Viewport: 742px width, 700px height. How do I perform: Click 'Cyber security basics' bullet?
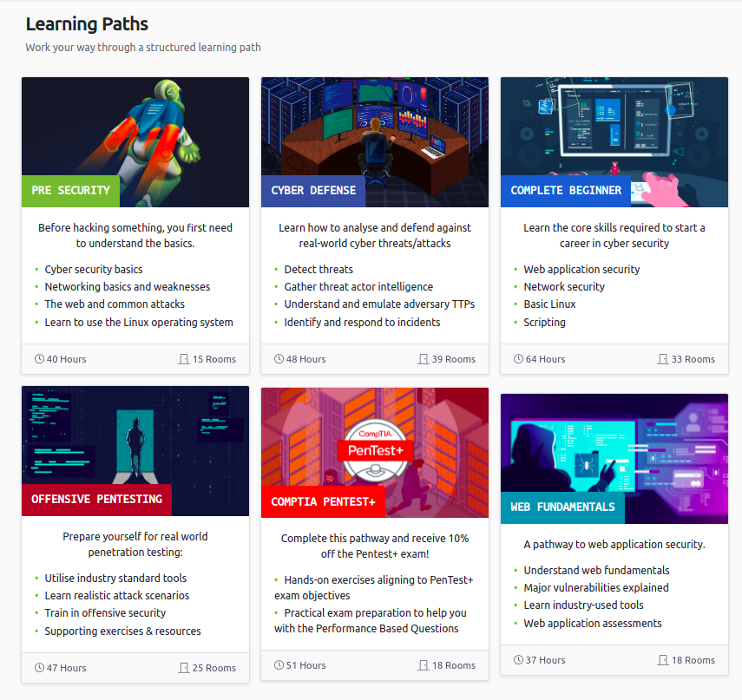tap(93, 269)
